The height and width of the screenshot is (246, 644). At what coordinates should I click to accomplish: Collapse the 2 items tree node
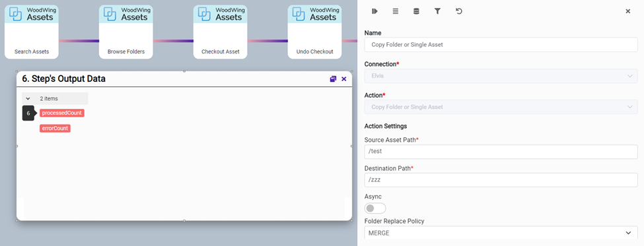pyautogui.click(x=28, y=98)
